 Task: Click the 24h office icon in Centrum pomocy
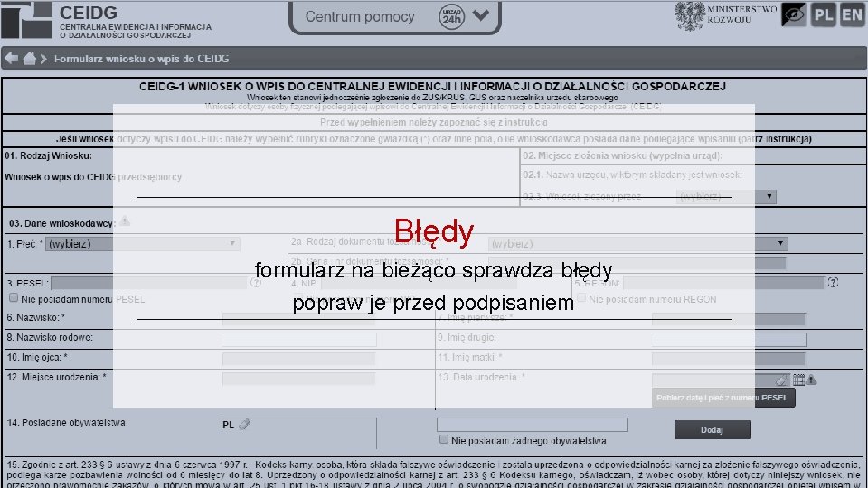click(452, 16)
